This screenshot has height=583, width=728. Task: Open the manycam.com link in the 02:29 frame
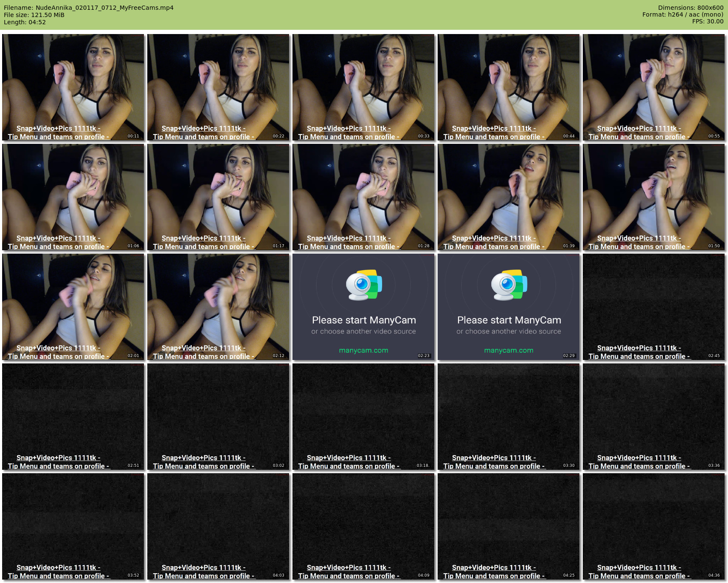508,350
